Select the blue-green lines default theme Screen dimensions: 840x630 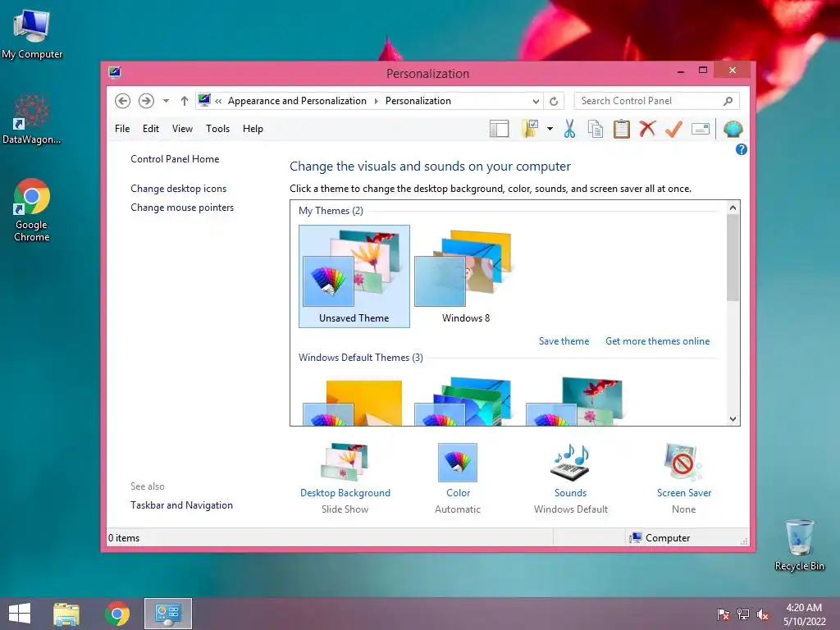point(466,402)
